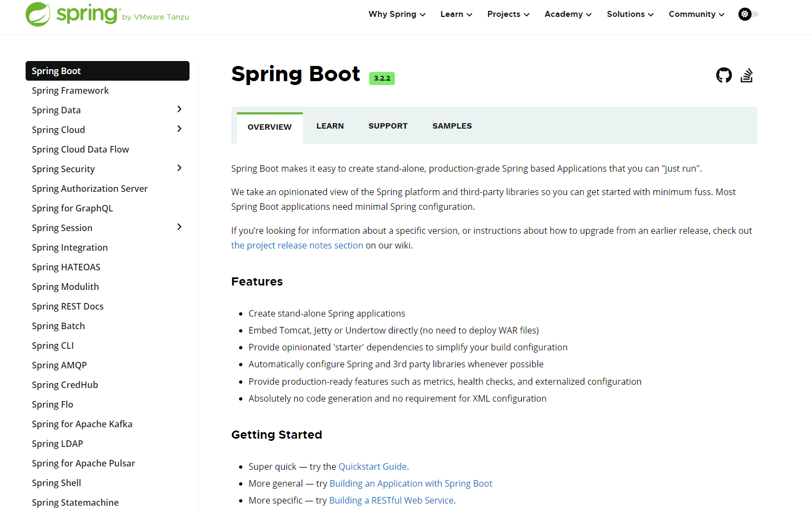The image size is (812, 509).
Task: Go to Spring AMQP project
Action: (x=59, y=365)
